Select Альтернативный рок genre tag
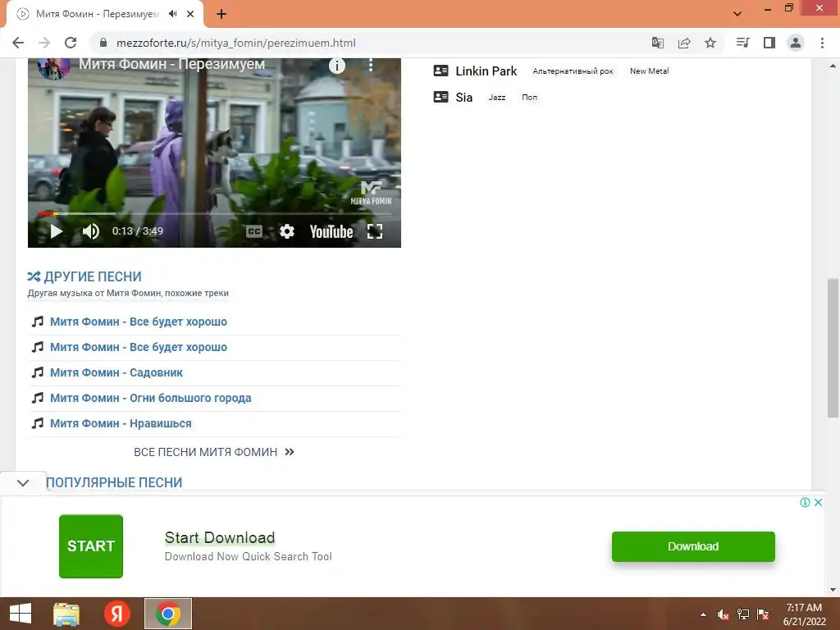840x630 pixels. (573, 71)
